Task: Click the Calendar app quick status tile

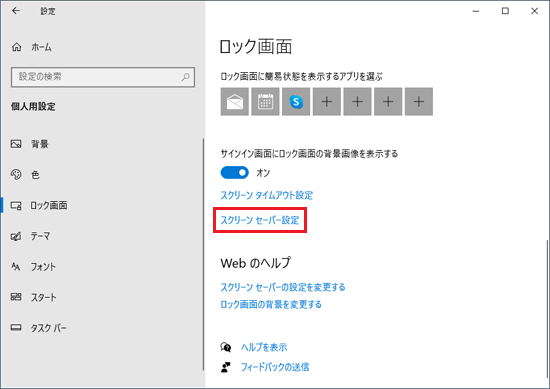Action: (x=266, y=102)
